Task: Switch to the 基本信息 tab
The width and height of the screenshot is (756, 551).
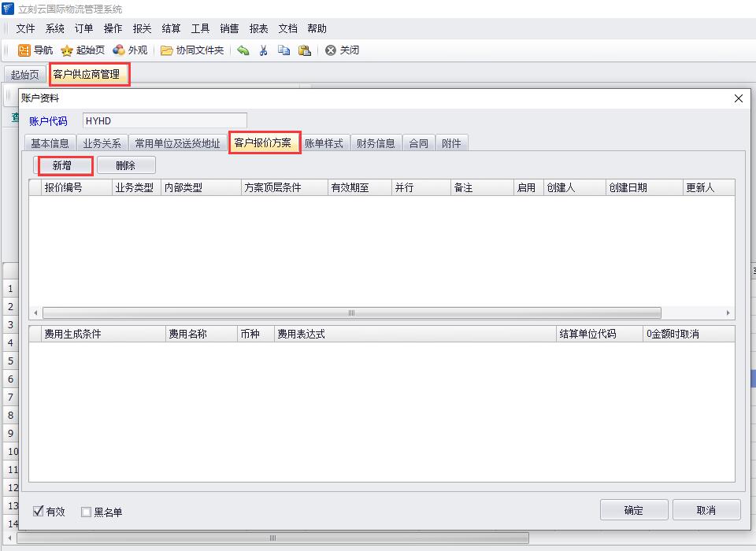Action: pos(50,143)
